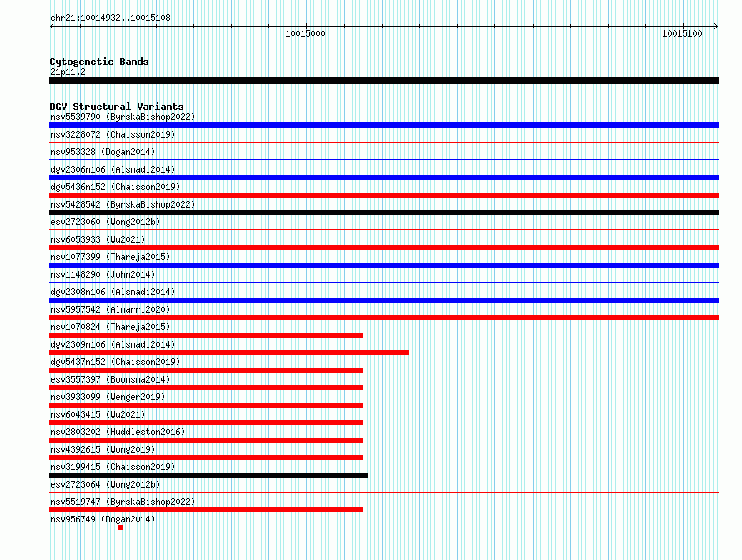Click the red bar under nsv4392615
Image resolution: width=742 pixels, height=560 pixels.
[206, 457]
